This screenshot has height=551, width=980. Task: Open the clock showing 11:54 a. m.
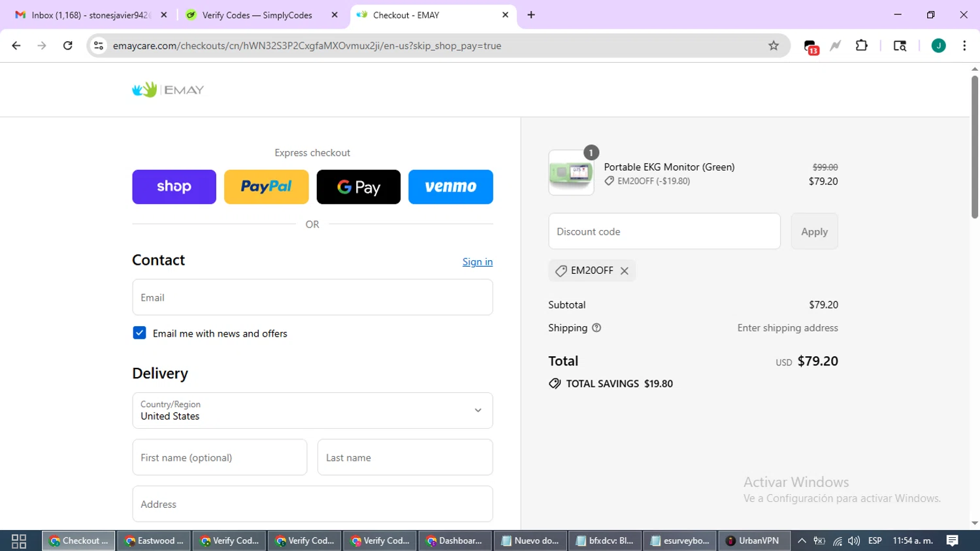tap(913, 541)
